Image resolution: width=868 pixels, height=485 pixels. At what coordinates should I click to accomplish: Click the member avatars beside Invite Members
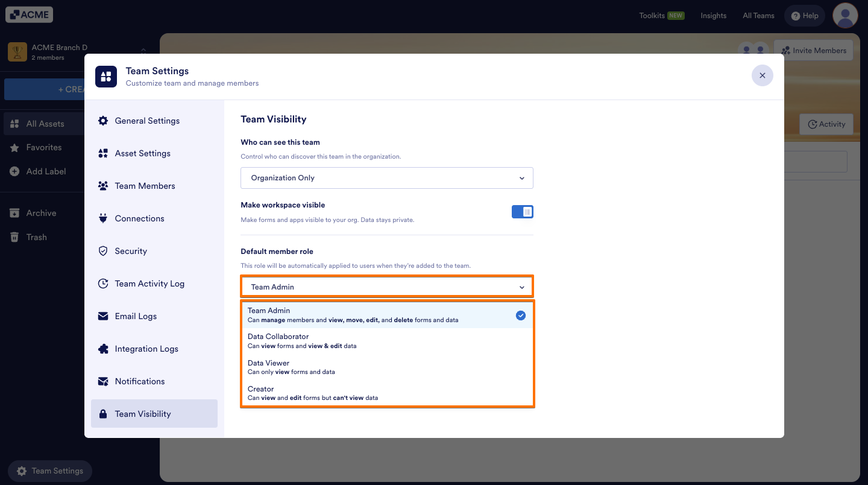pyautogui.click(x=753, y=50)
